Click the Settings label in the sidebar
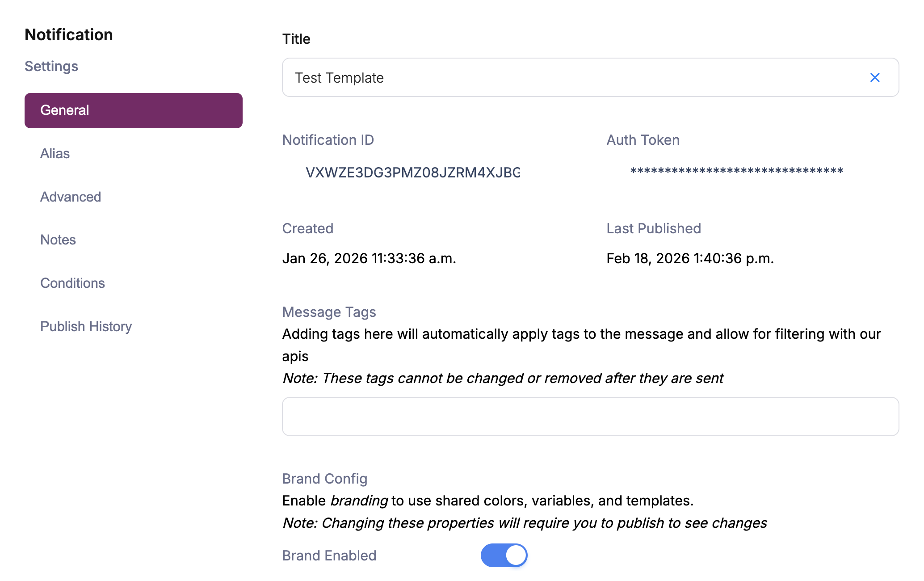This screenshot has height=581, width=924. [51, 66]
